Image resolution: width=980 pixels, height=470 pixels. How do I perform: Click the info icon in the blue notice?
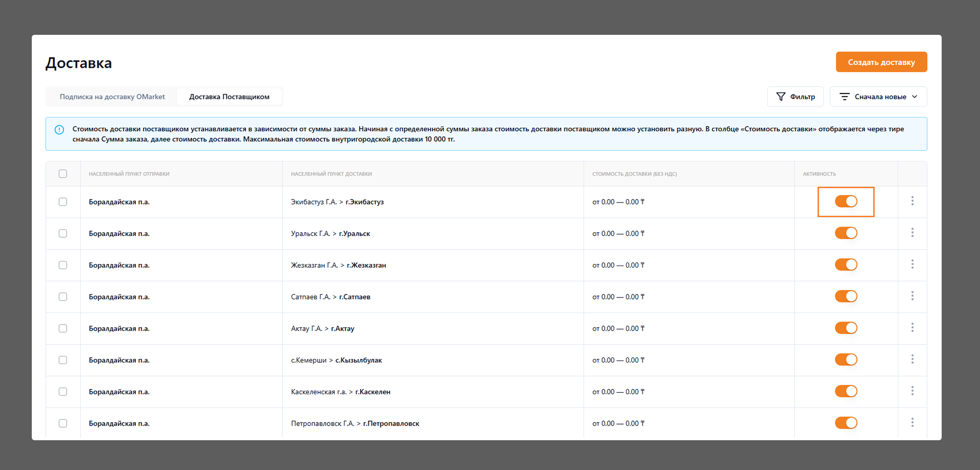coord(59,130)
